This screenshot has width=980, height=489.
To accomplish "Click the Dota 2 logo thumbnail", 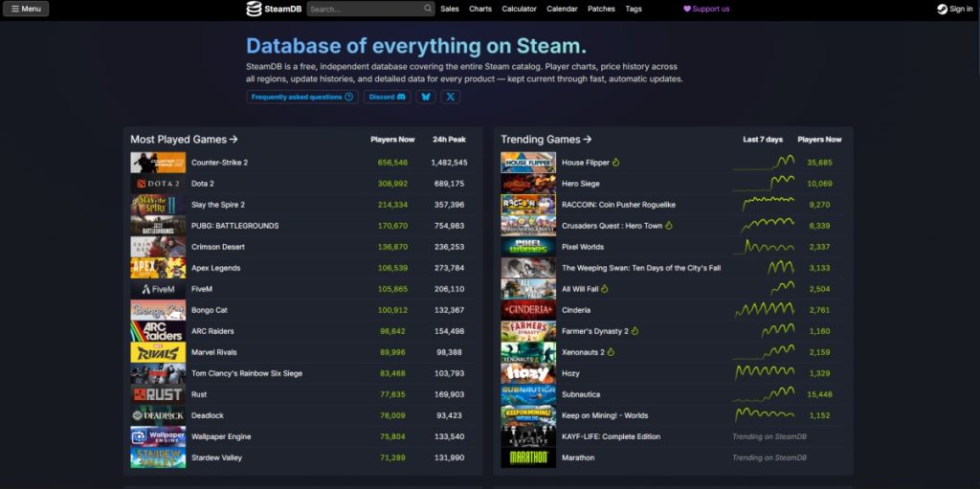I will [158, 184].
